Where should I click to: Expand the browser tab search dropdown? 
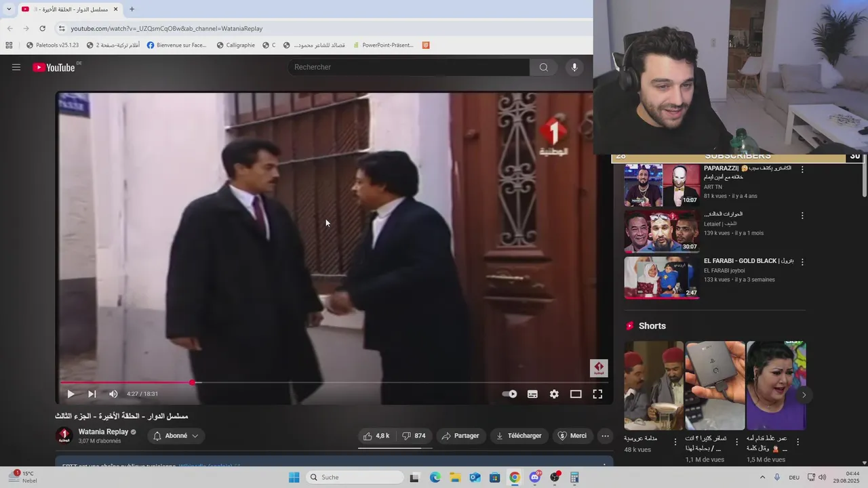pos(8,9)
